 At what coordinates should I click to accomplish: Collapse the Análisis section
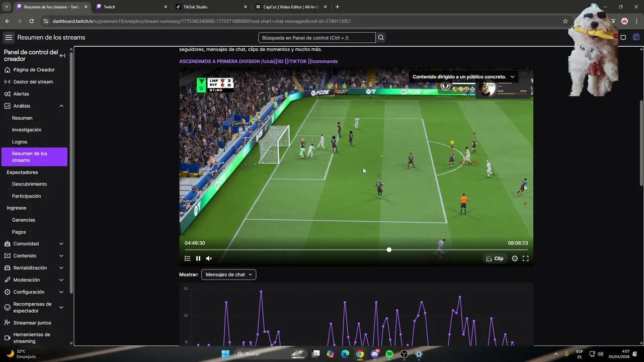point(61,106)
